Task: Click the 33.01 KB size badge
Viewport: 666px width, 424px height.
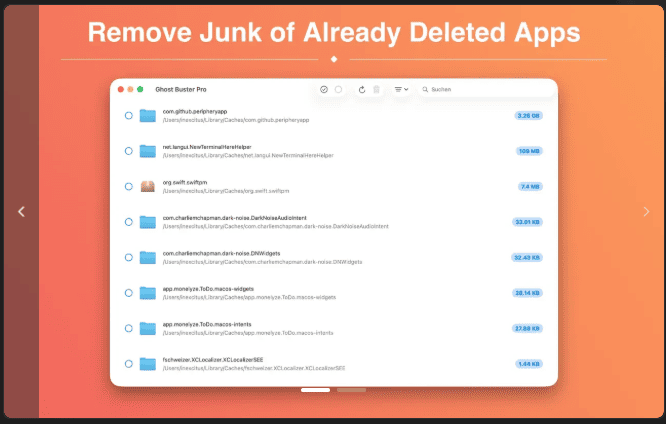Action: (527, 222)
